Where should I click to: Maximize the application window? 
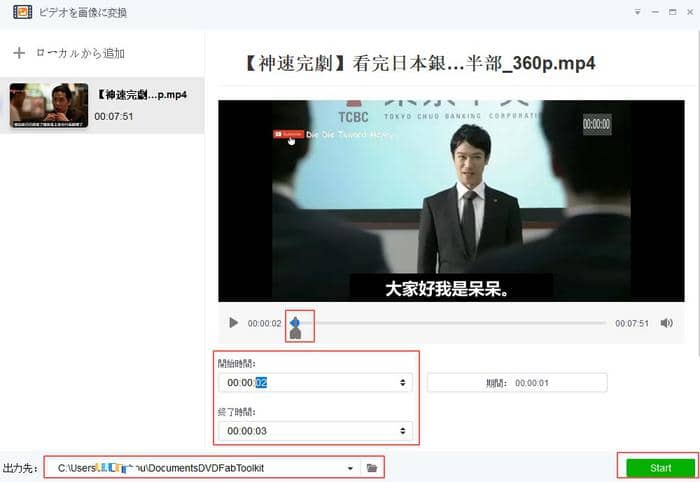(673, 12)
